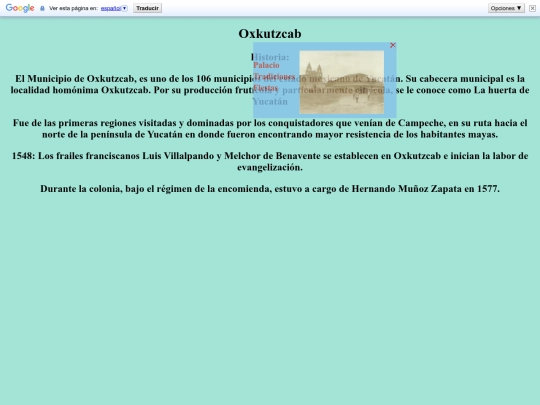The width and height of the screenshot is (540, 405).
Task: Click the Oxkutzcab page heading
Action: point(270,34)
